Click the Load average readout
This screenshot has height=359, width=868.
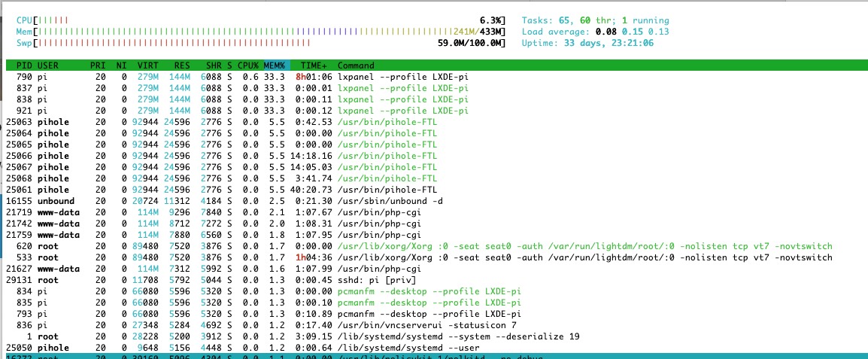click(595, 32)
